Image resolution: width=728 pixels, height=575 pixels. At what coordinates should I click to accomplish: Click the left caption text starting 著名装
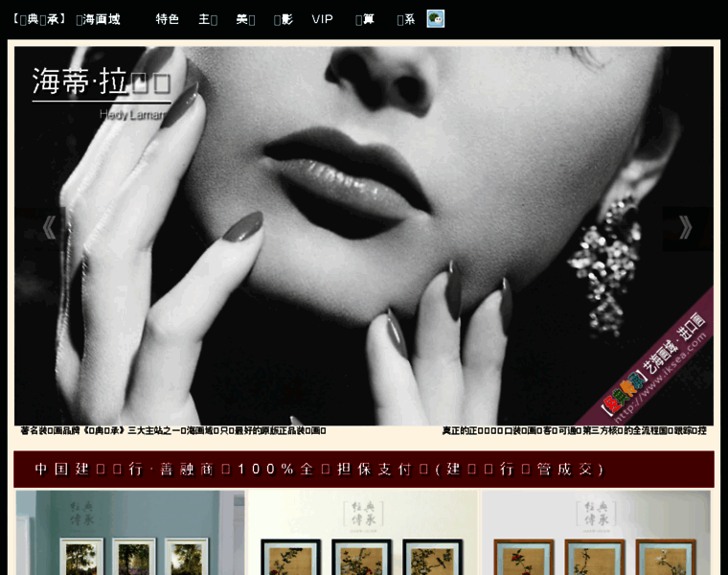point(173,430)
